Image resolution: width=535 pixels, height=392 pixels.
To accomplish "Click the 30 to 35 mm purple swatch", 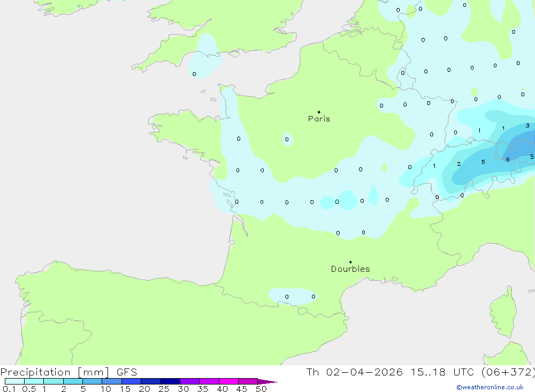I will (189, 381).
